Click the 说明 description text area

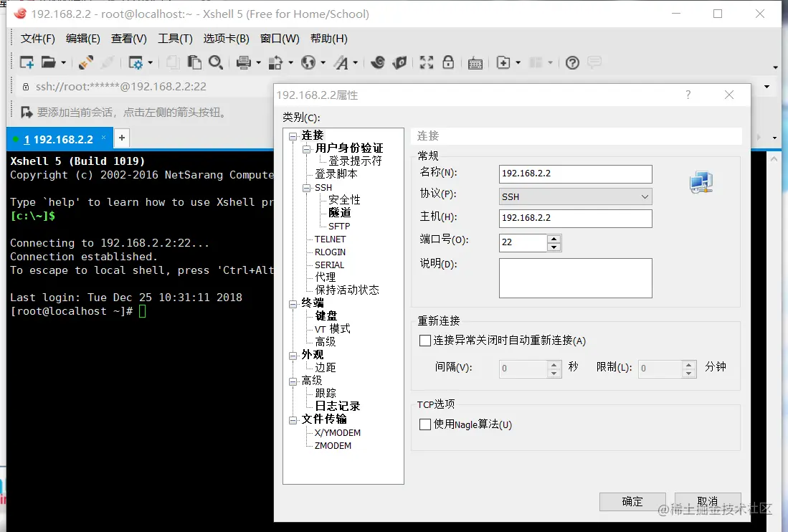(x=576, y=277)
